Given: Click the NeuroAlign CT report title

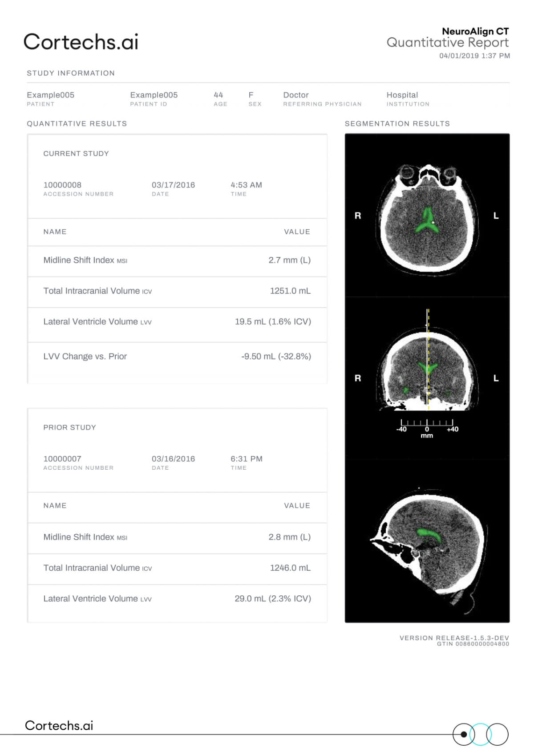Looking at the screenshot, I should pyautogui.click(x=475, y=31).
